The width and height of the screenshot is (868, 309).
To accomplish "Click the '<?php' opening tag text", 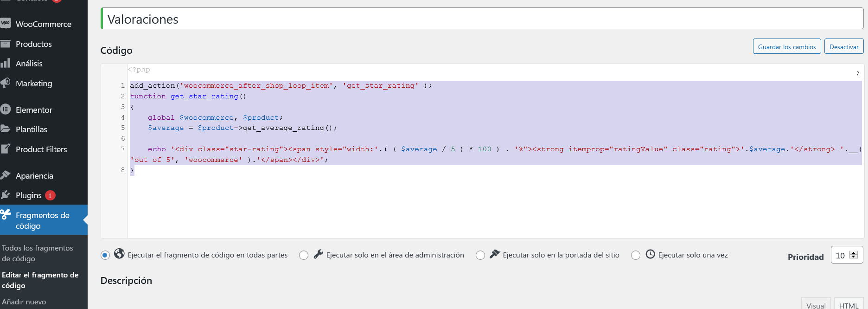I will click(x=139, y=70).
